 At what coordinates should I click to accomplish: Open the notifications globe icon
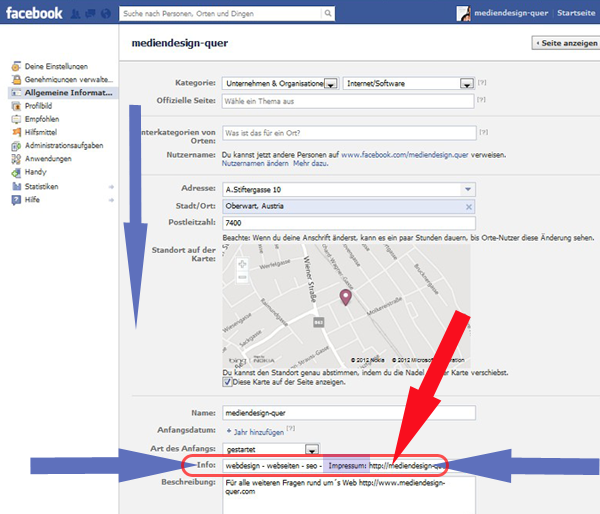coord(105,14)
